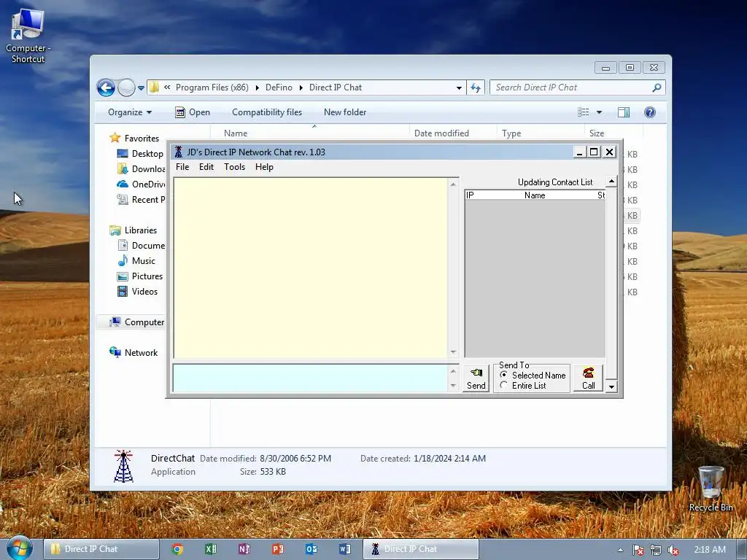Launch Excel from the taskbar
The height and width of the screenshot is (560, 747).
click(x=211, y=549)
